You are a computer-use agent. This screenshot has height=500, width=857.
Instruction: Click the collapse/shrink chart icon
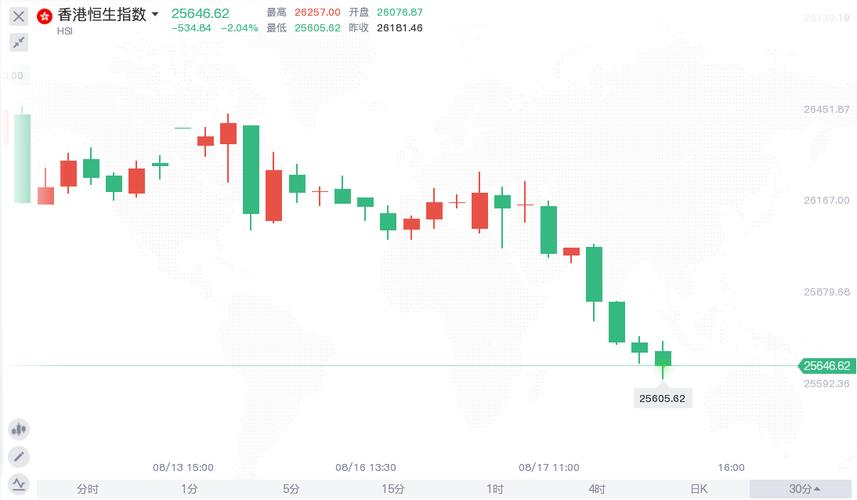18,42
